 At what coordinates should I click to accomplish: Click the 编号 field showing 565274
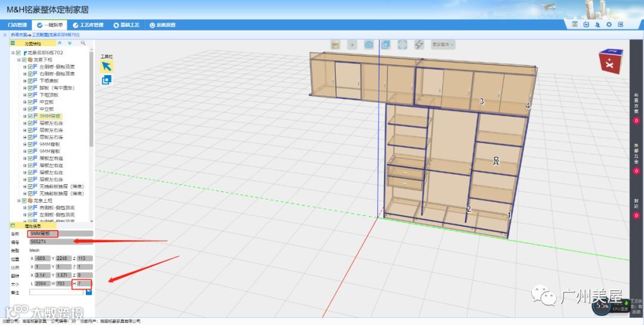click(61, 242)
